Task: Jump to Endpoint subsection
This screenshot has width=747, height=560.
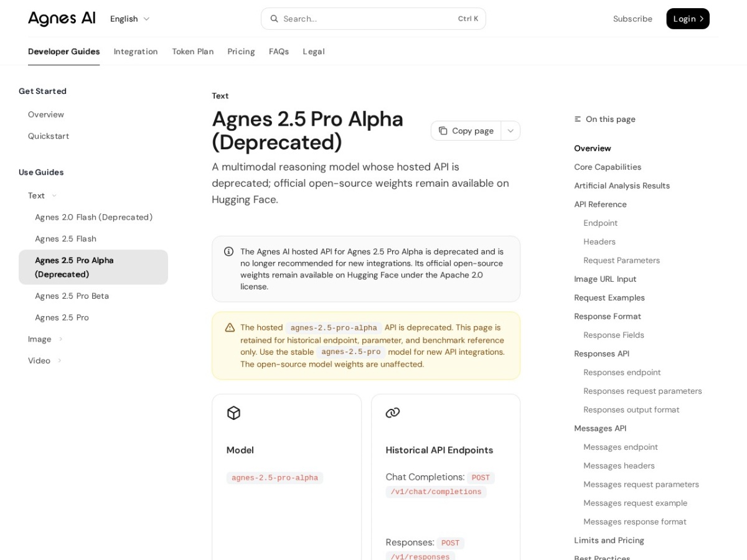Action: [600, 223]
